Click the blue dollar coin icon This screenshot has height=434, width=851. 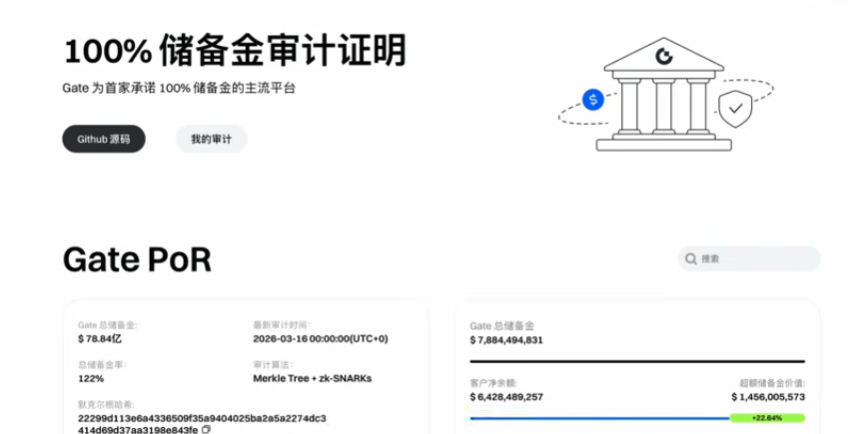(593, 99)
